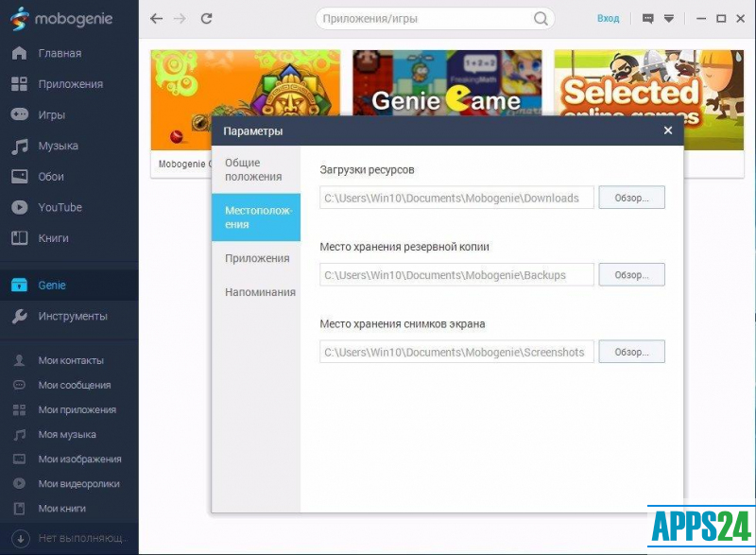Click the Mobogenie logo icon
Screen dimensions: 756x555
coord(19,18)
